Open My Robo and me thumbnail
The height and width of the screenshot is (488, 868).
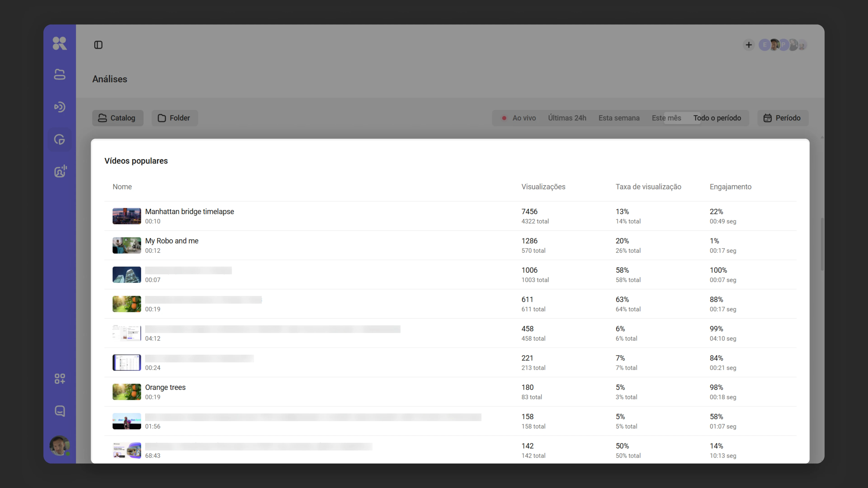pyautogui.click(x=127, y=245)
